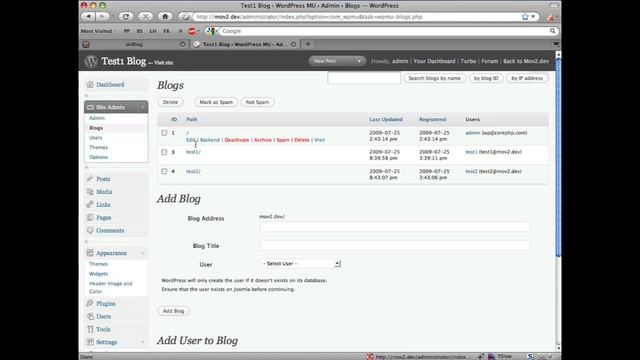Go to the Home icon in toolbar
The height and width of the screenshot is (360, 640).
(165, 17)
